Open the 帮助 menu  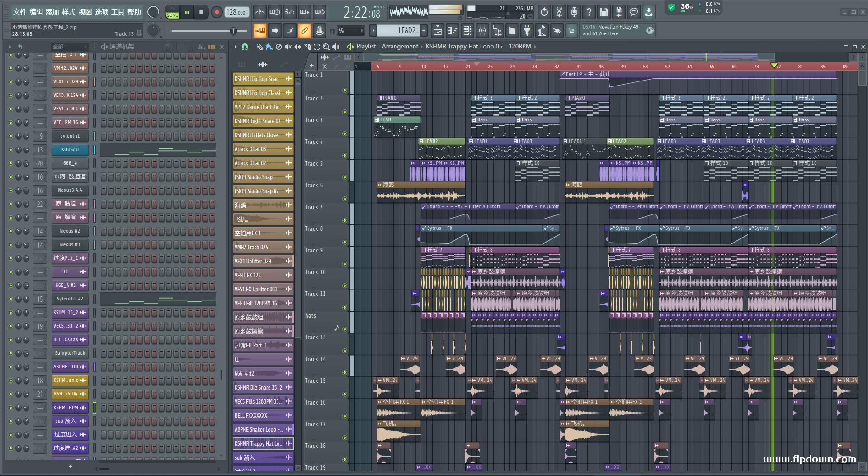pyautogui.click(x=134, y=12)
